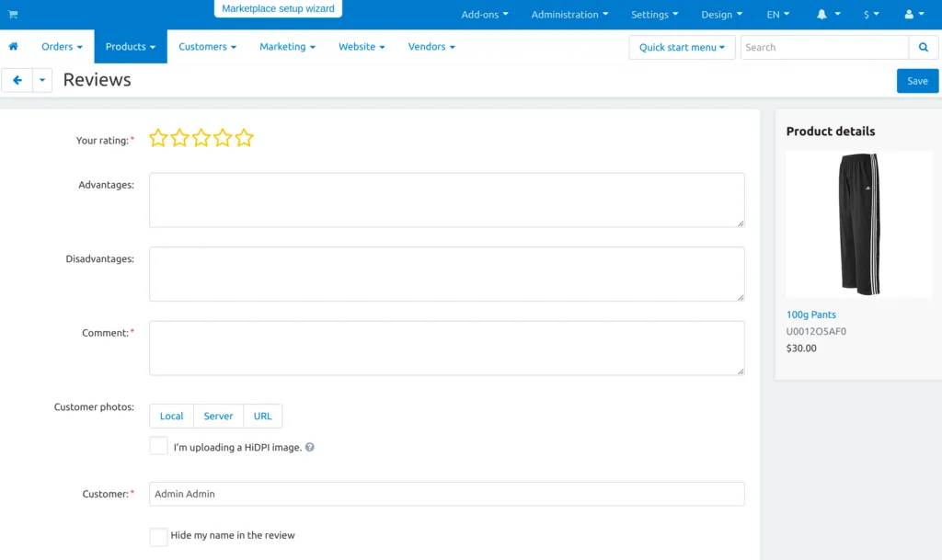Enable Hide my name in the review
This screenshot has height=560, width=942.
tap(158, 537)
